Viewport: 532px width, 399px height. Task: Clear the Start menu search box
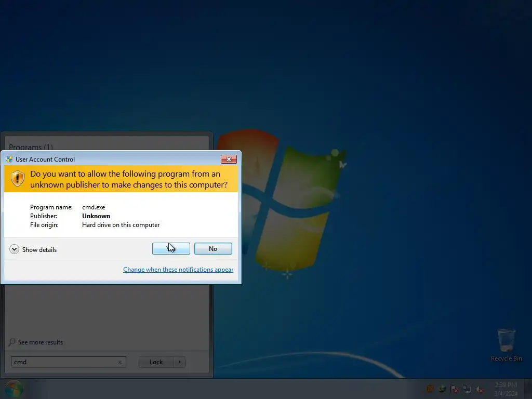click(x=120, y=362)
